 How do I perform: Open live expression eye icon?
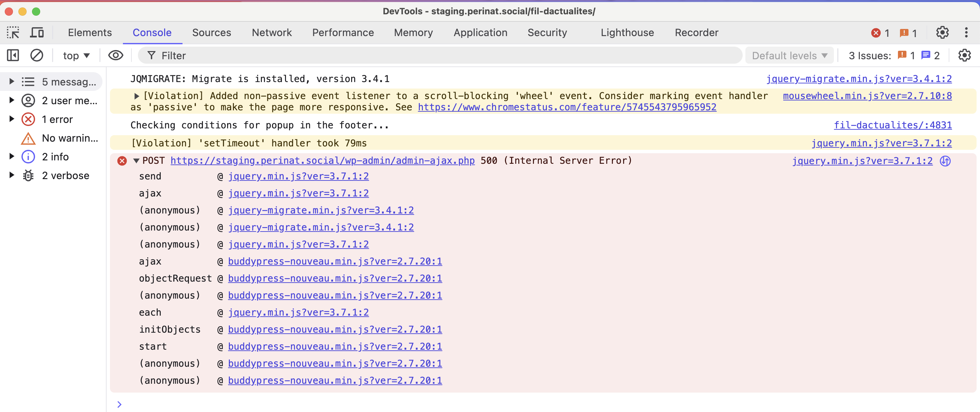(x=116, y=56)
